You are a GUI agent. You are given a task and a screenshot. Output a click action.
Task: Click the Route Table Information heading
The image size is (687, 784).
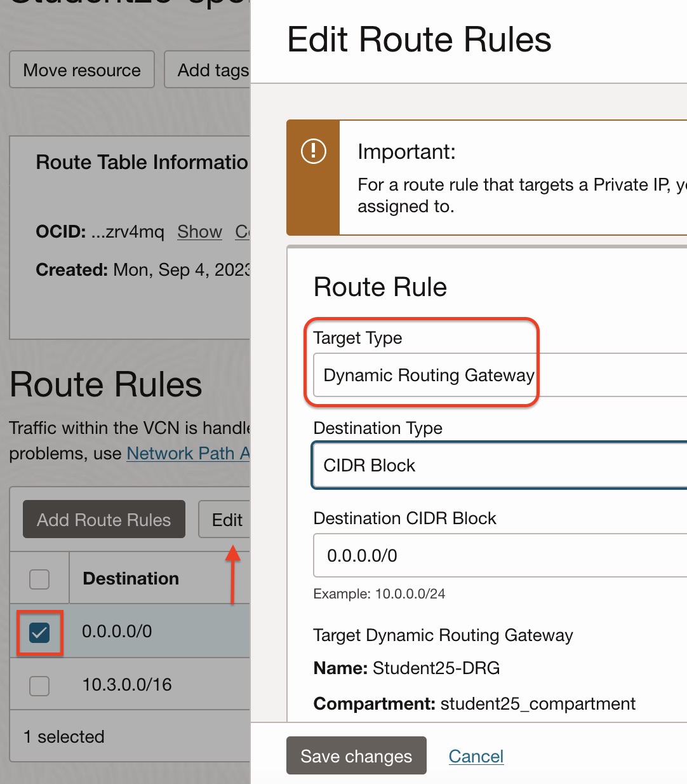coord(142,163)
